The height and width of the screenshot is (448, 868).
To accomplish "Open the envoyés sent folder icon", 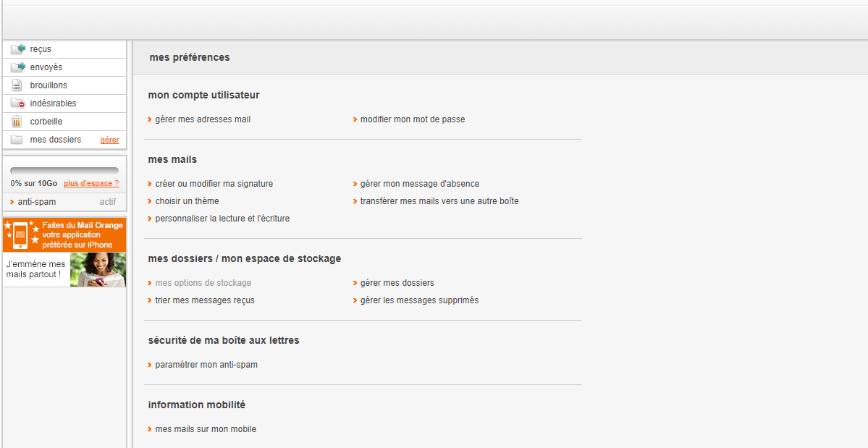I will (x=17, y=67).
